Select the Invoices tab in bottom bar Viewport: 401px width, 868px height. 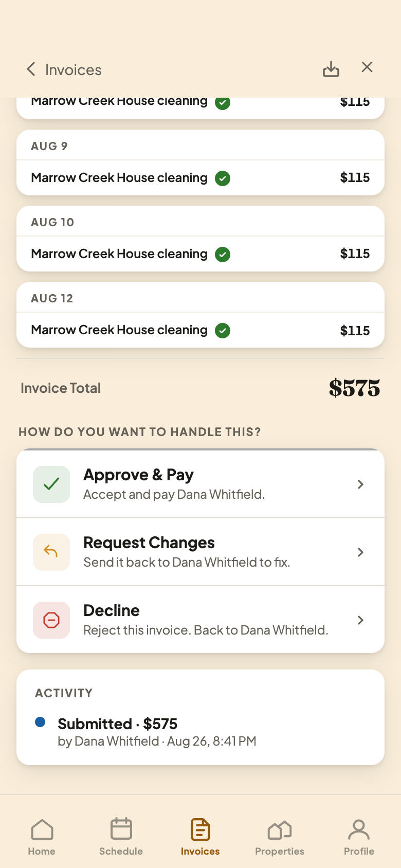(200, 837)
